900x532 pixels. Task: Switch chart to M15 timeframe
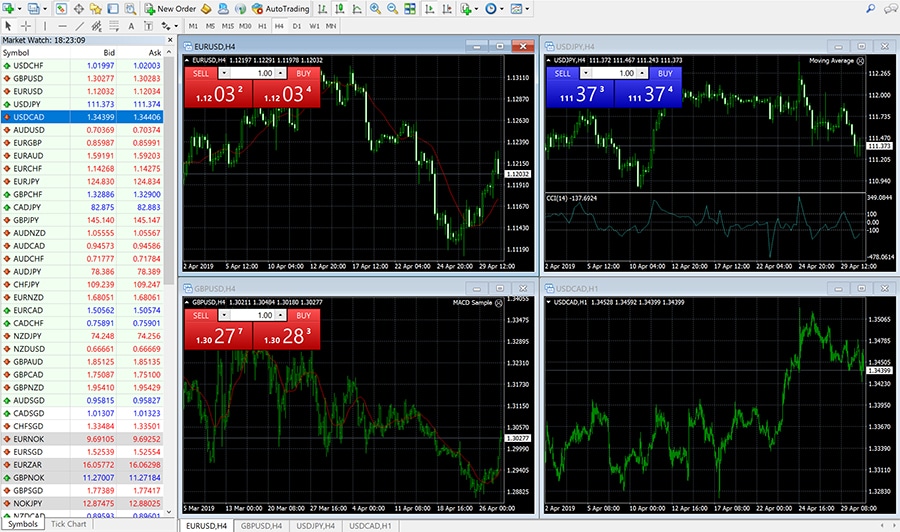tap(229, 25)
